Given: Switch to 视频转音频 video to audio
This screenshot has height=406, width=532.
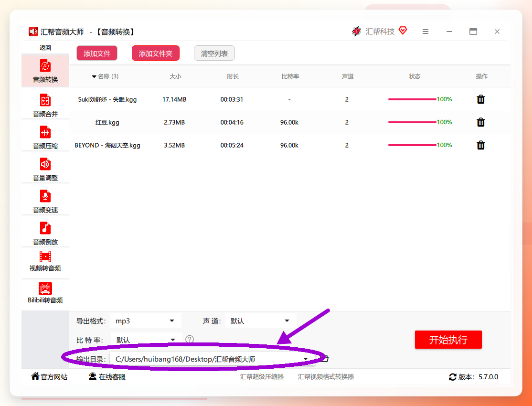Looking at the screenshot, I should tap(45, 261).
